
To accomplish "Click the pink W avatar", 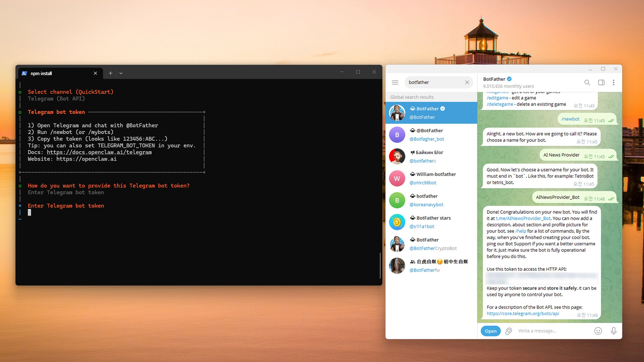I will (397, 178).
